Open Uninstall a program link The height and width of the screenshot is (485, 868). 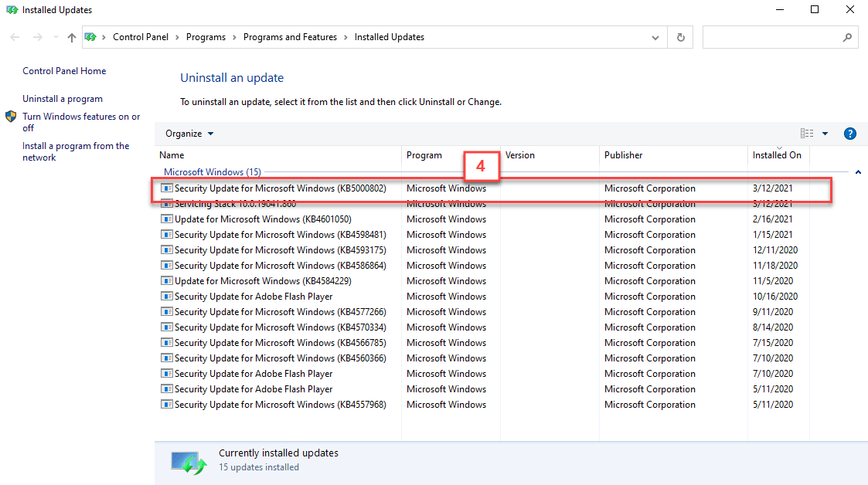(x=63, y=98)
